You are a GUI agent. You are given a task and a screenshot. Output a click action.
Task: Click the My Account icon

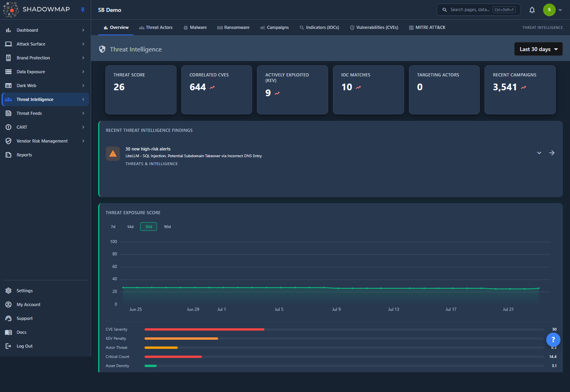tap(8, 304)
